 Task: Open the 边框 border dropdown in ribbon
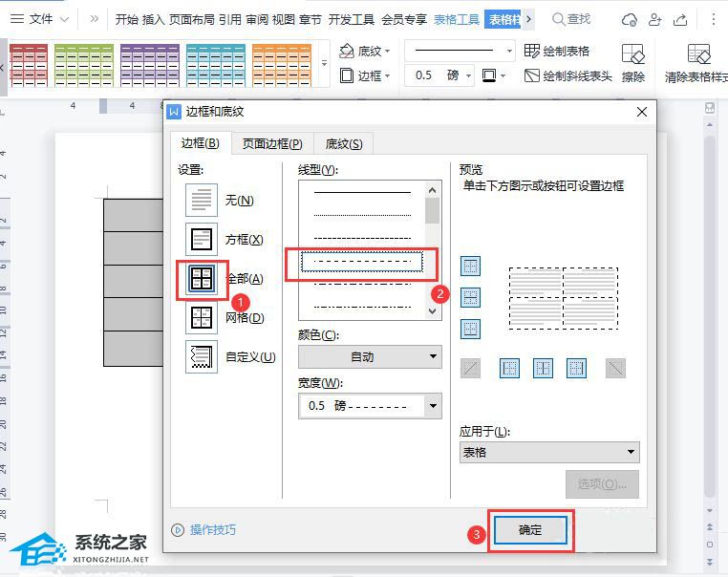pos(364,75)
